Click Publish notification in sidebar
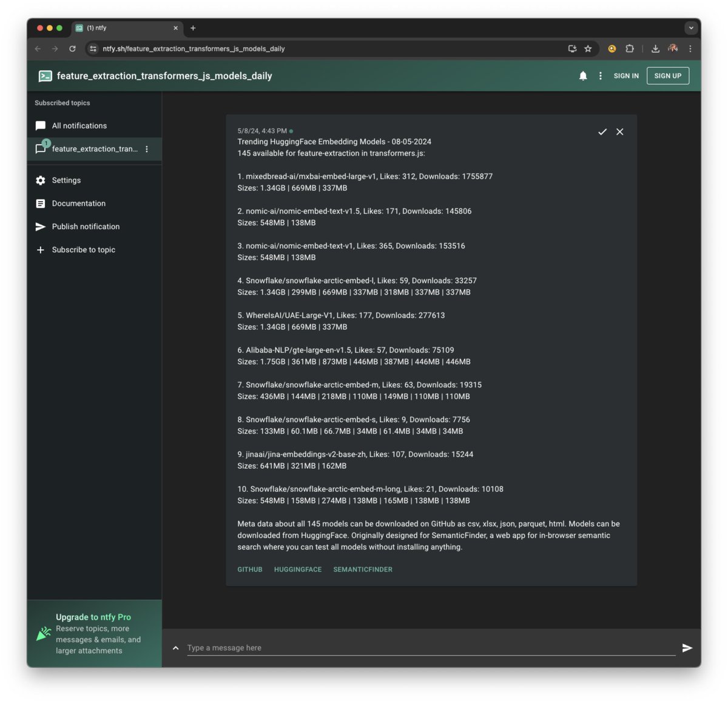This screenshot has width=728, height=703. (x=94, y=226)
